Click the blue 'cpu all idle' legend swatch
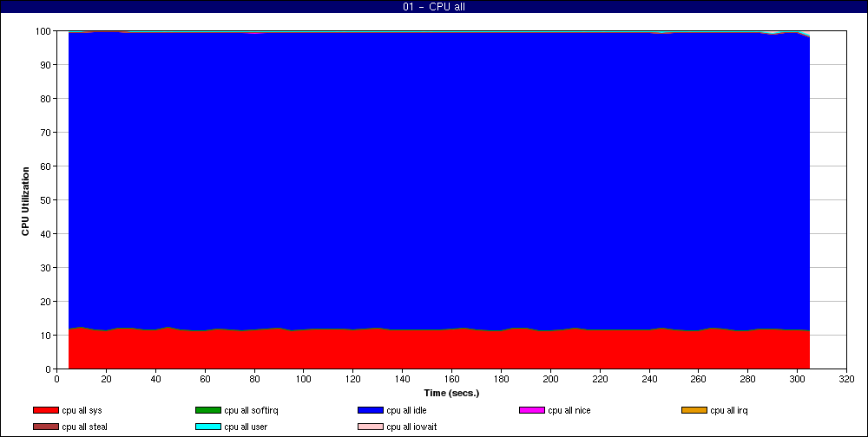The image size is (868, 437). tap(370, 410)
